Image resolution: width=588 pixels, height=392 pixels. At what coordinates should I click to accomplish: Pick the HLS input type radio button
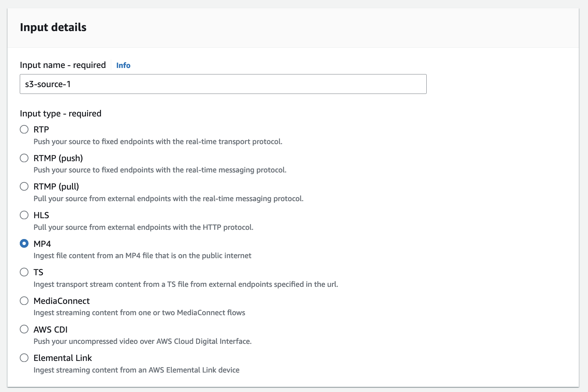[x=24, y=215]
